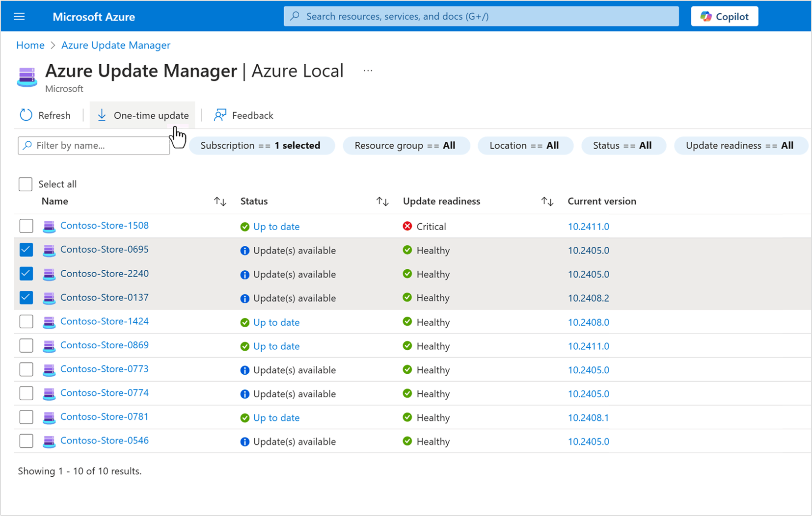Check the Contoso-Store-0869 checkbox
The height and width of the screenshot is (516, 812).
click(x=26, y=345)
